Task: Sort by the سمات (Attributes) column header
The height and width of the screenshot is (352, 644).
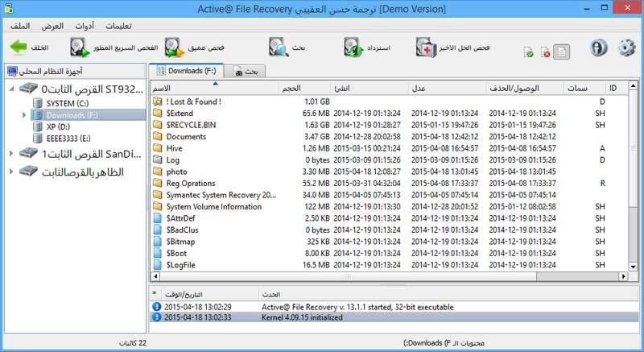Action: (x=584, y=88)
